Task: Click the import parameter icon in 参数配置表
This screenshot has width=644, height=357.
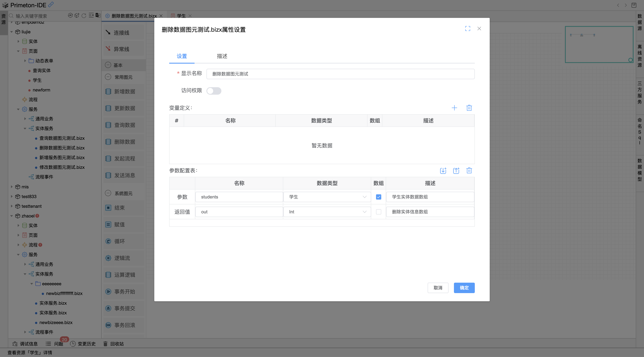Action: pos(443,170)
